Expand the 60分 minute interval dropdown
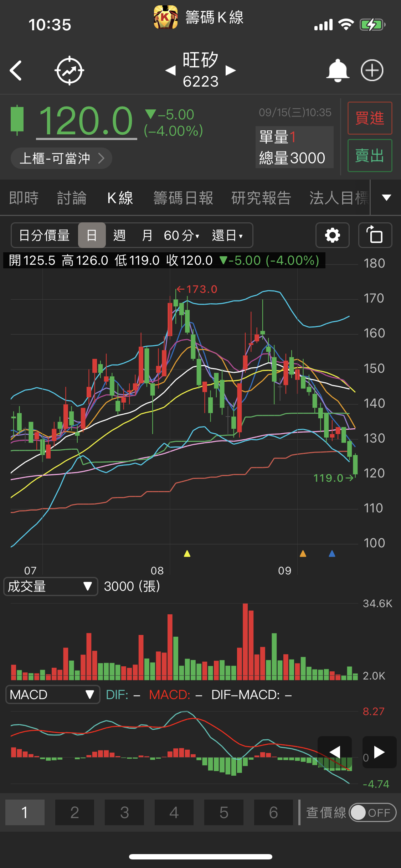The image size is (401, 868). coord(181,235)
